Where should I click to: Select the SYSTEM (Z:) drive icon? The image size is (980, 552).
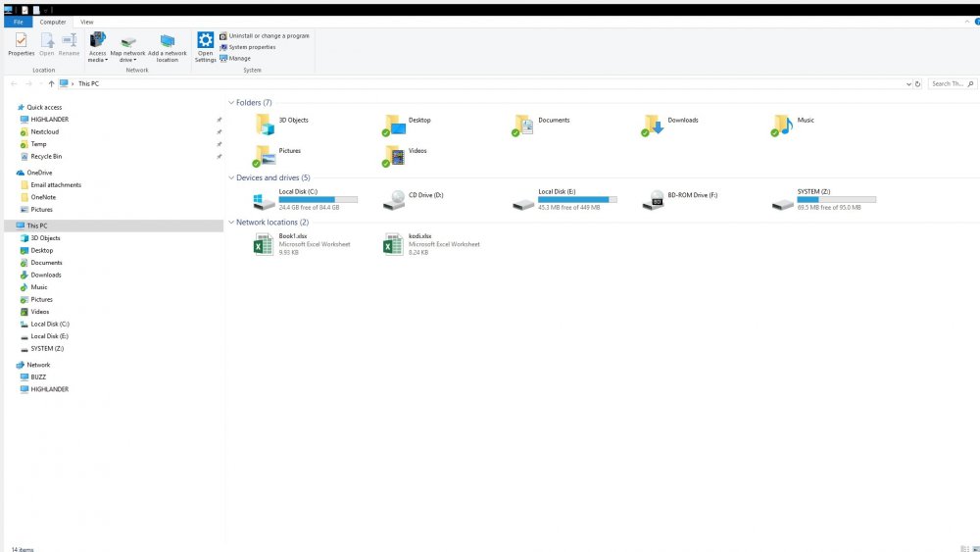782,203
